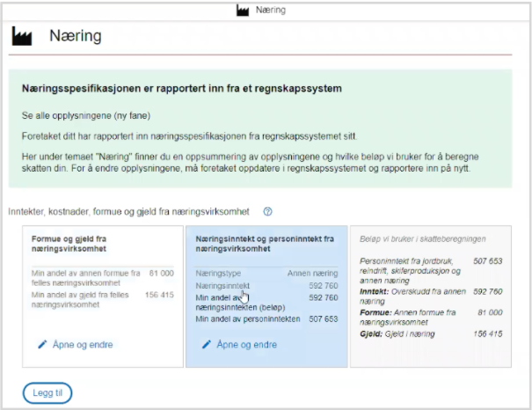The width and height of the screenshot is (532, 410).
Task: Click the large Næring heading
Action: (76, 36)
